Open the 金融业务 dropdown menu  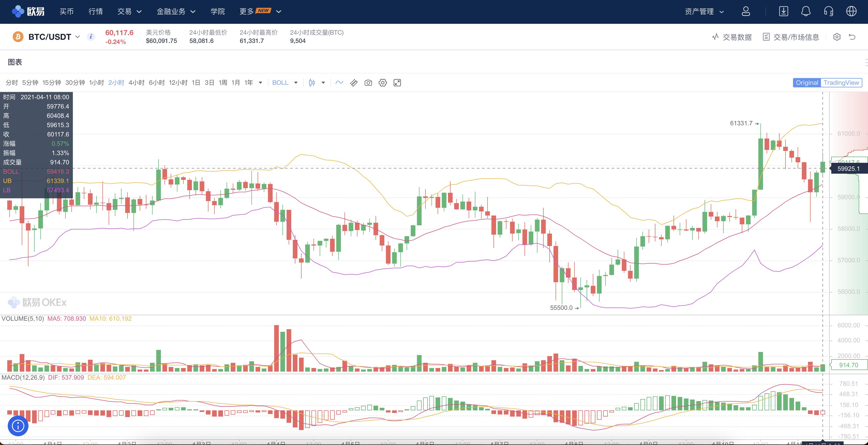(x=176, y=11)
